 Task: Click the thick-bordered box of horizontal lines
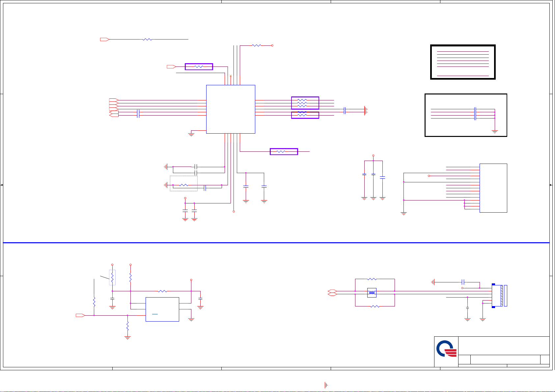[463, 62]
